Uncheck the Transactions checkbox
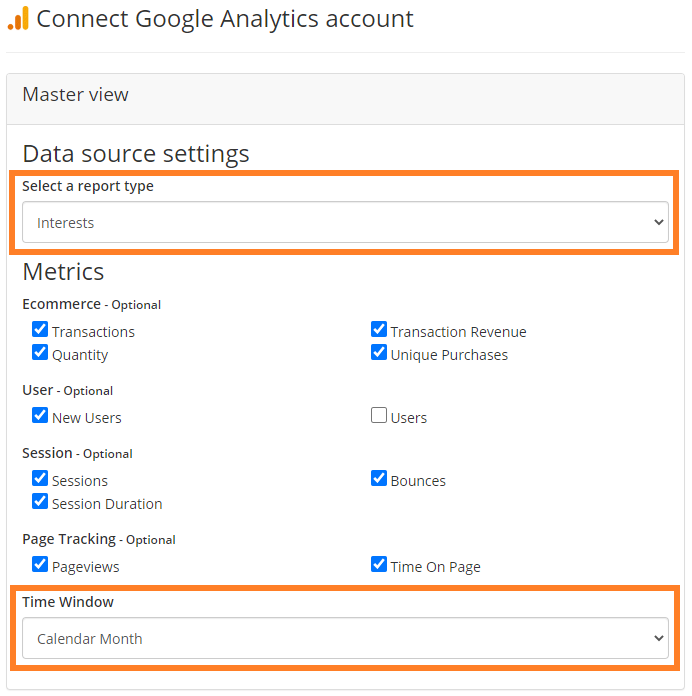Viewport: 692px width, 696px height. 40,329
